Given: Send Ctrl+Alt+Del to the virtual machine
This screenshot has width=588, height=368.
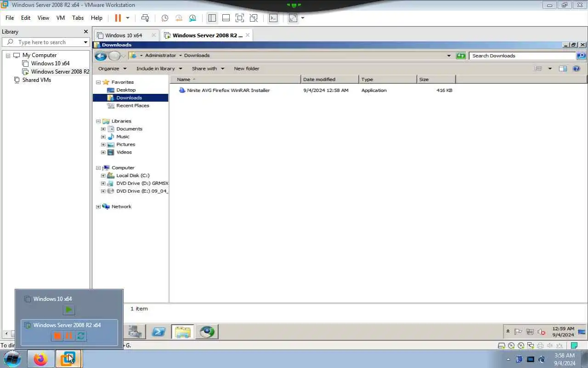Looking at the screenshot, I should tap(145, 18).
